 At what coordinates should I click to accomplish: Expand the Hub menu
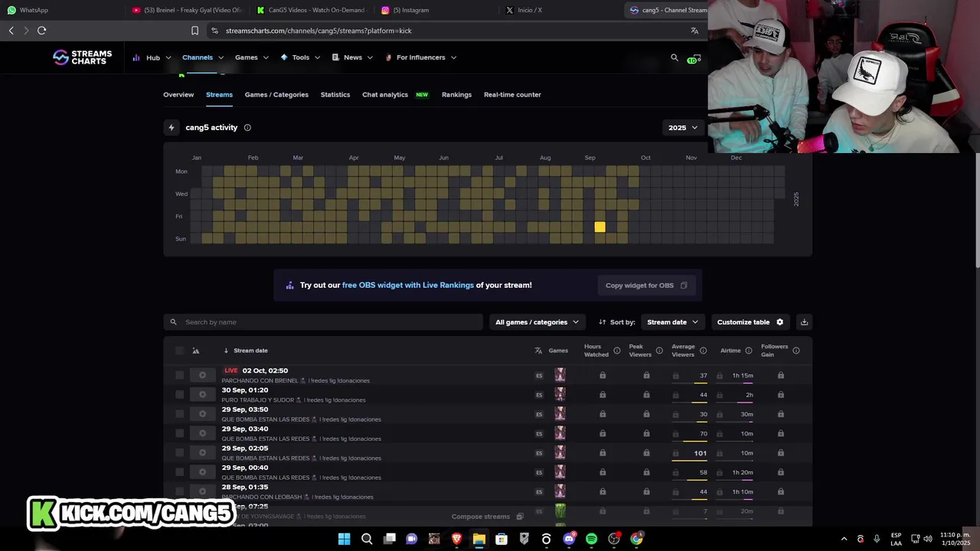(x=151, y=57)
